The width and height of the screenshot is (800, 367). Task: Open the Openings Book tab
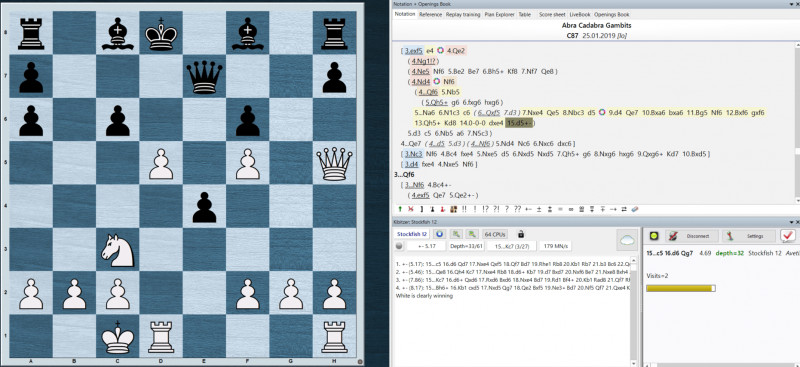(x=611, y=14)
